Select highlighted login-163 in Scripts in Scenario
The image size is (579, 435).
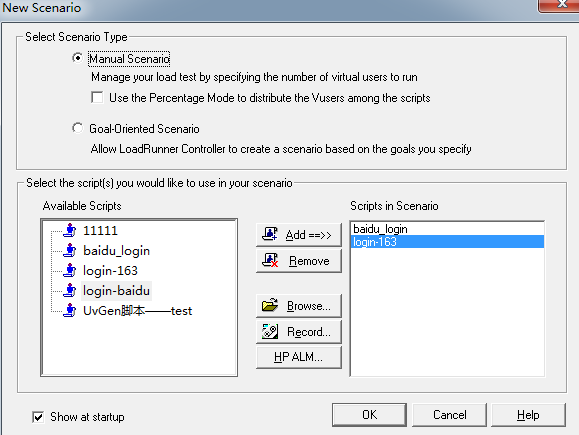pos(447,242)
